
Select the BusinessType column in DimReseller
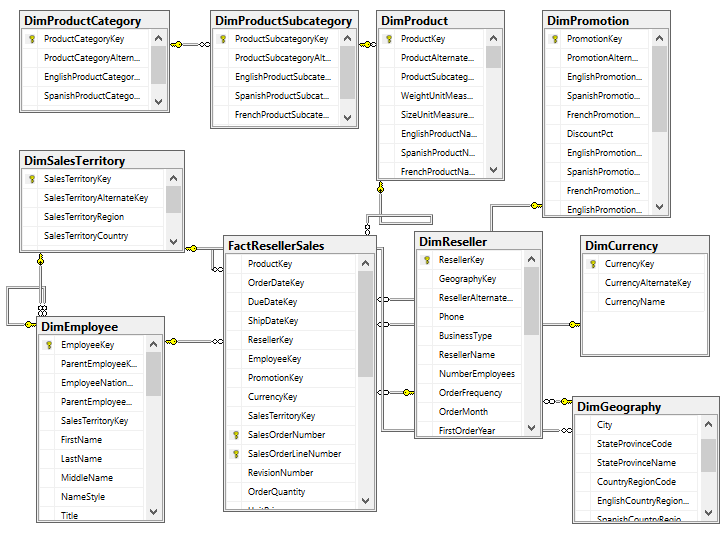click(x=469, y=336)
